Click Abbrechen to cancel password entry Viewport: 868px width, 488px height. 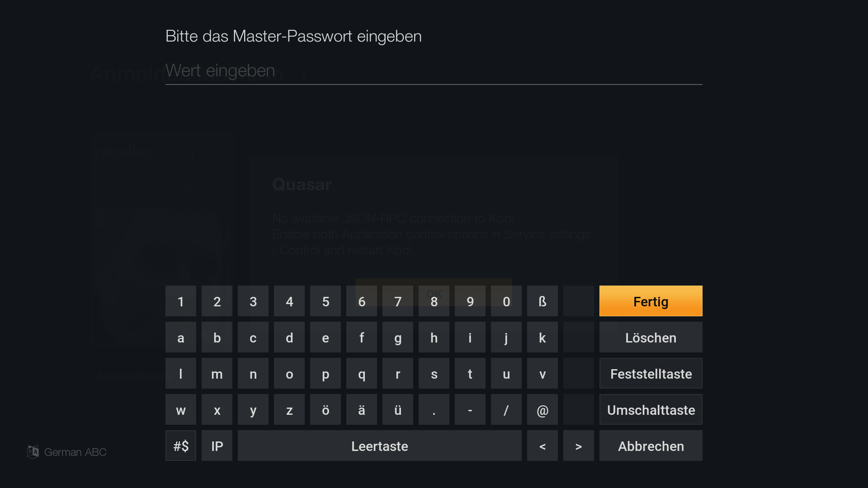(x=651, y=446)
